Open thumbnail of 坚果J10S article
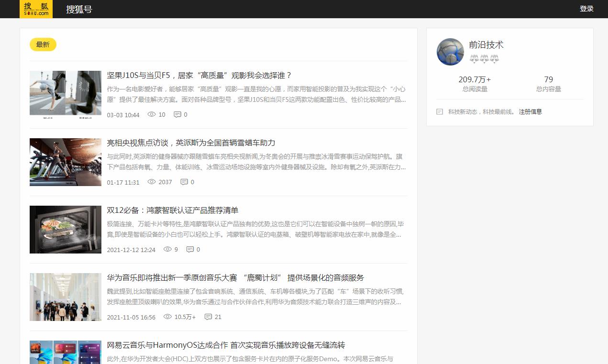The image size is (608, 364). pos(66,95)
